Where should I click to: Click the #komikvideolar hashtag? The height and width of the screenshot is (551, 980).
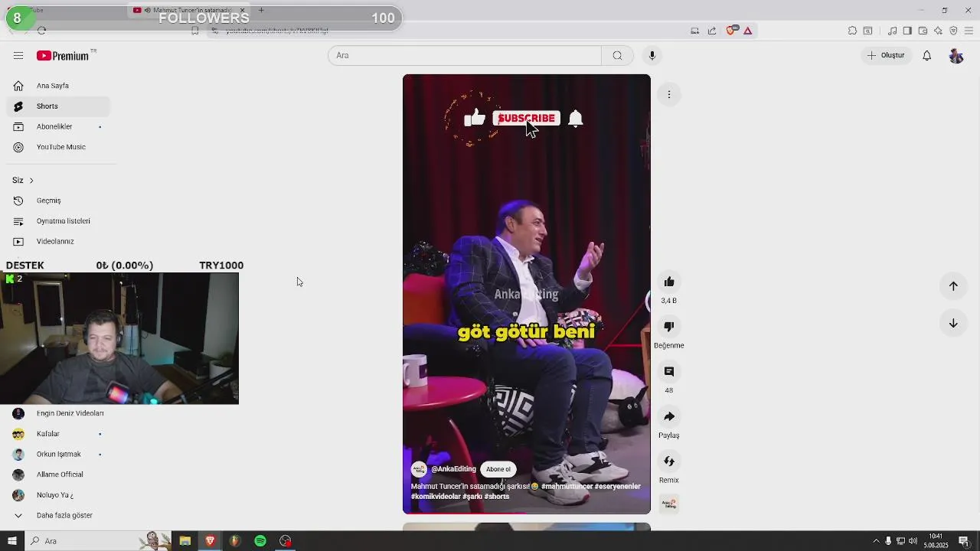tap(436, 497)
